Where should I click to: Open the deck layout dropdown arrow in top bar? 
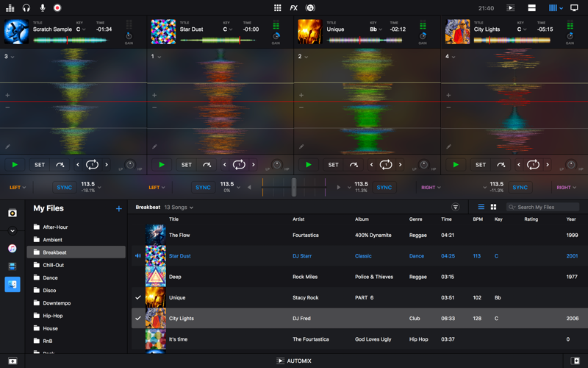(561, 8)
